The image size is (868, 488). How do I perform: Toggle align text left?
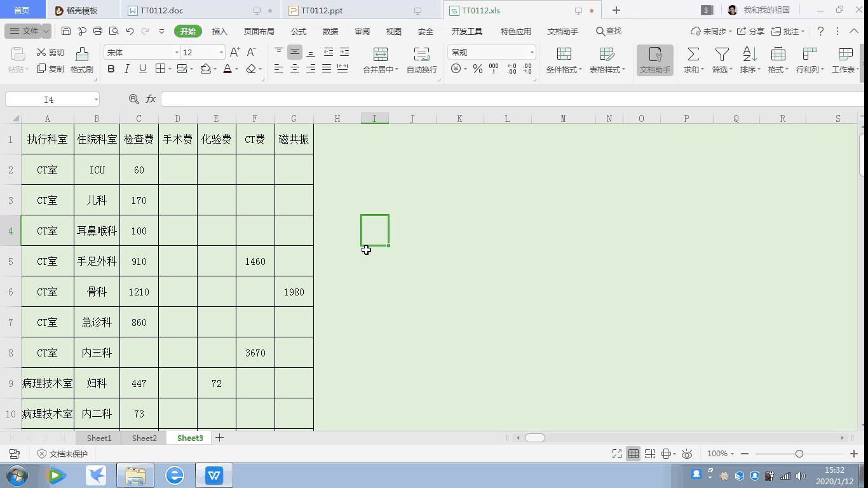coord(279,69)
